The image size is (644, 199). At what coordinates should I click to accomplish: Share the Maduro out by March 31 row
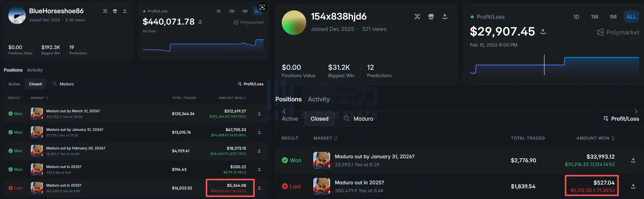click(259, 114)
